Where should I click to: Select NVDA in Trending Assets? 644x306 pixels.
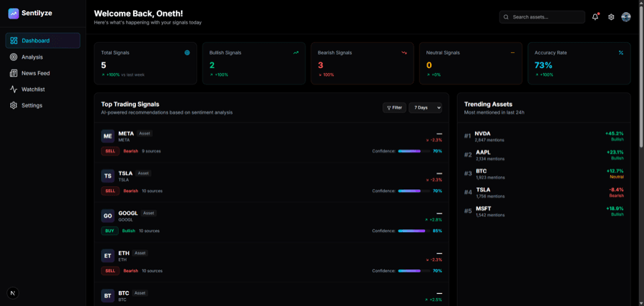[x=544, y=136]
